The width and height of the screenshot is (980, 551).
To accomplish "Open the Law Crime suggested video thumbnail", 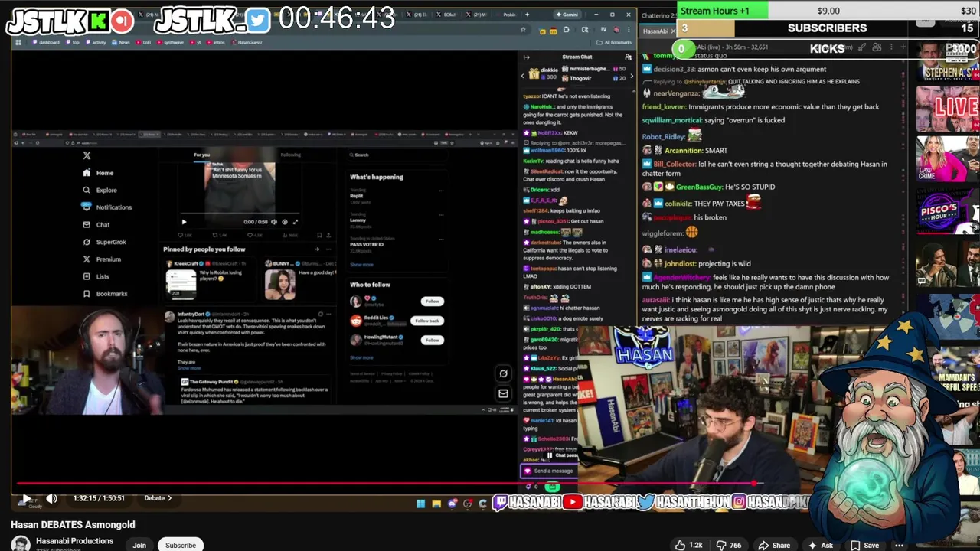I will point(948,158).
